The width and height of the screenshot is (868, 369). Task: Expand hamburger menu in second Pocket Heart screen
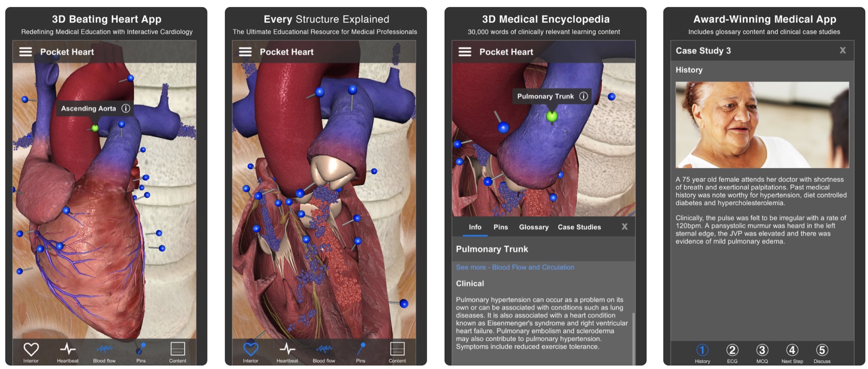click(245, 52)
